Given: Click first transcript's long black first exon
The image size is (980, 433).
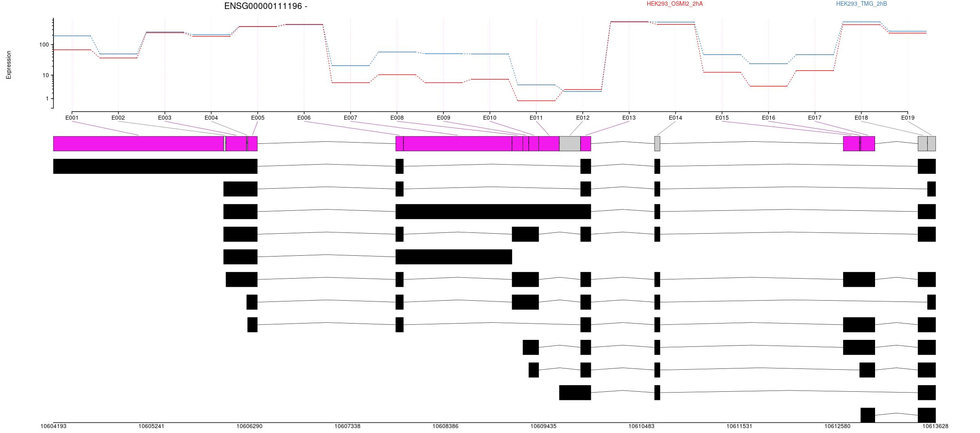Looking at the screenshot, I should [155, 166].
